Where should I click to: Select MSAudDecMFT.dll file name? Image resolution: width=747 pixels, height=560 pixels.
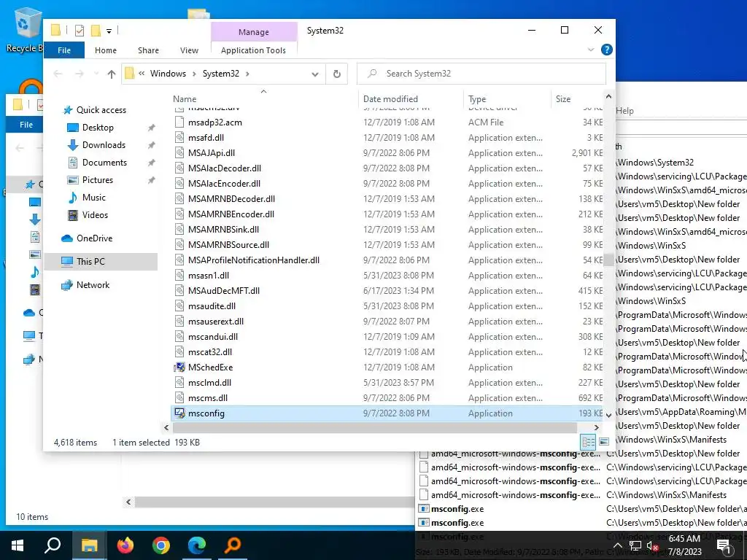pyautogui.click(x=224, y=290)
